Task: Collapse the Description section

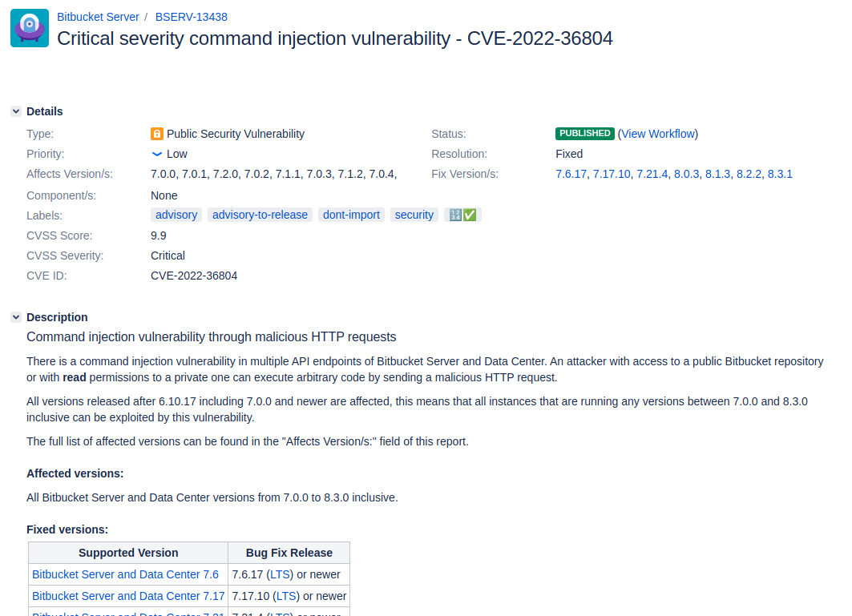Action: 16,317
